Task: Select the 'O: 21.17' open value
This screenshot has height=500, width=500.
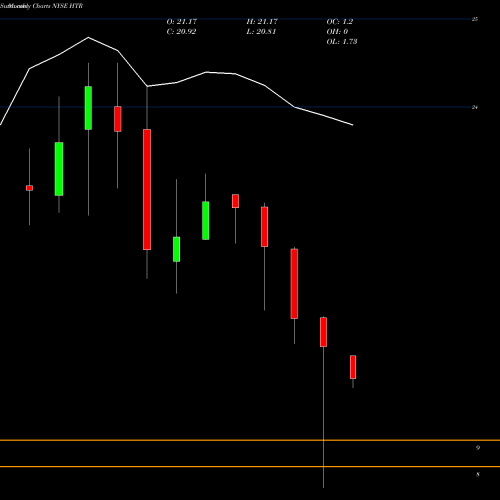Action: pos(182,21)
